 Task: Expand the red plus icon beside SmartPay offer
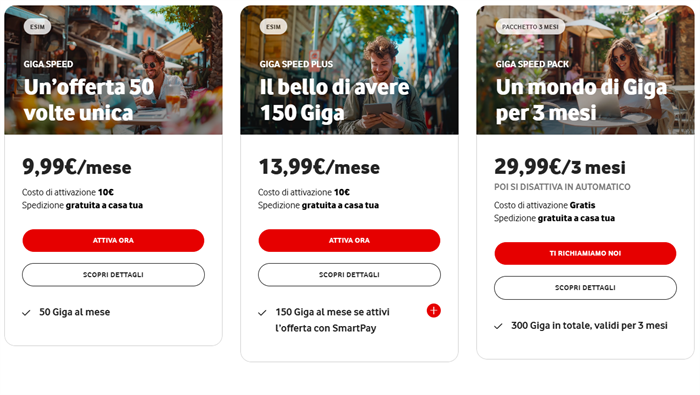433,311
